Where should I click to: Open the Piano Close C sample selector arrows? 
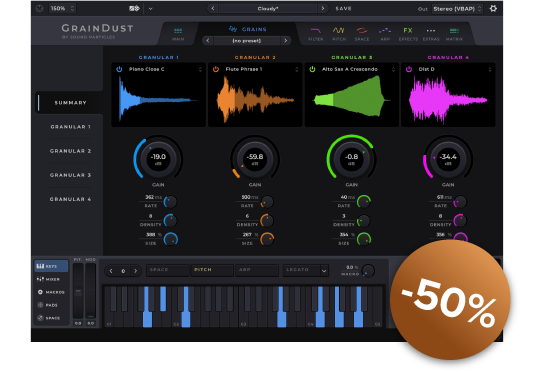(x=200, y=69)
